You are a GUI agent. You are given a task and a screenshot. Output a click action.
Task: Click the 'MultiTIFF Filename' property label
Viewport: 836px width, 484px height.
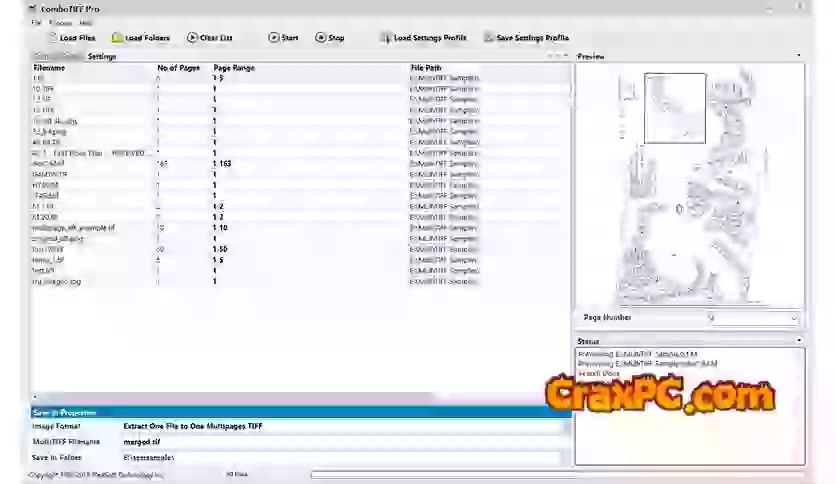(66, 442)
